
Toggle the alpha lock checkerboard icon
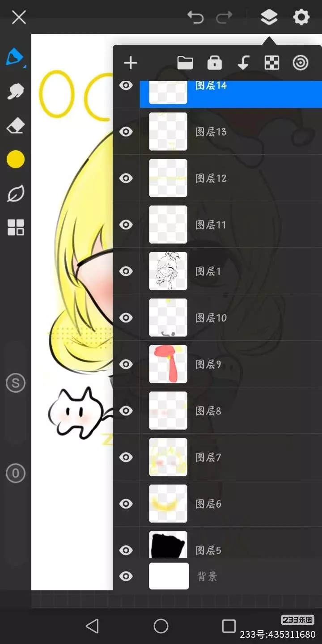click(272, 63)
